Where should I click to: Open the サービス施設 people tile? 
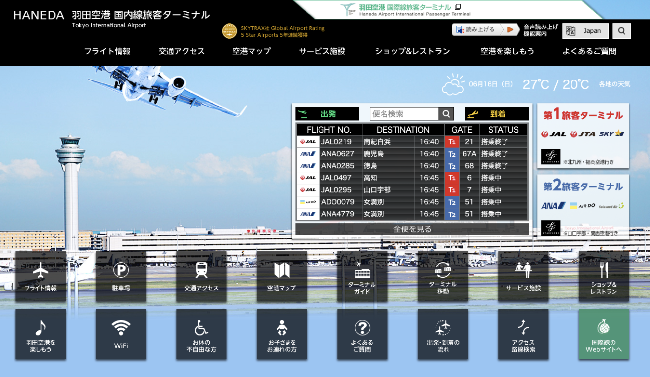(523, 276)
